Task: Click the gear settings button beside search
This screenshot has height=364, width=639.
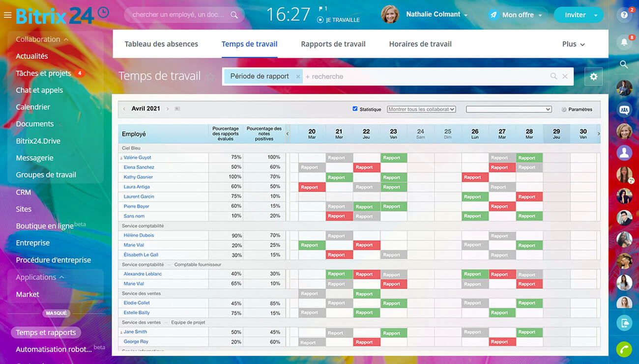Action: point(594,77)
